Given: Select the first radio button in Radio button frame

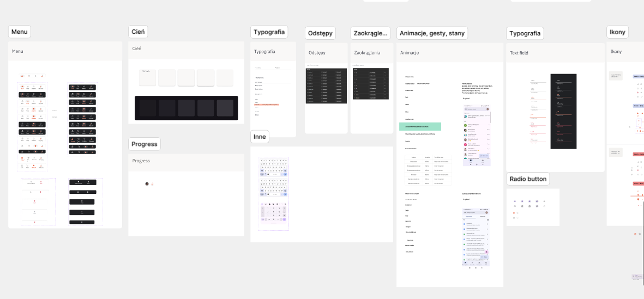Looking at the screenshot, I should click(x=515, y=202).
